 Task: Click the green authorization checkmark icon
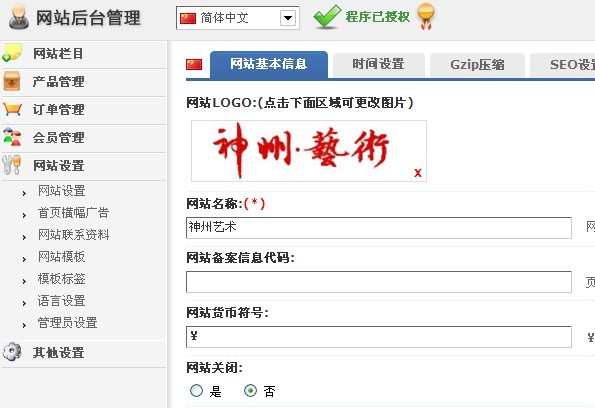(x=327, y=17)
